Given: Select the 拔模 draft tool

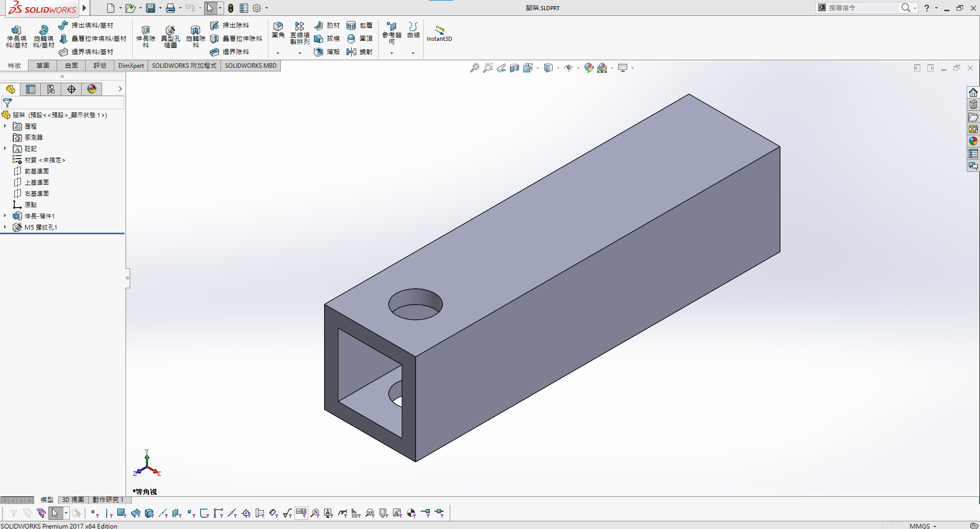Looking at the screenshot, I should [x=327, y=39].
